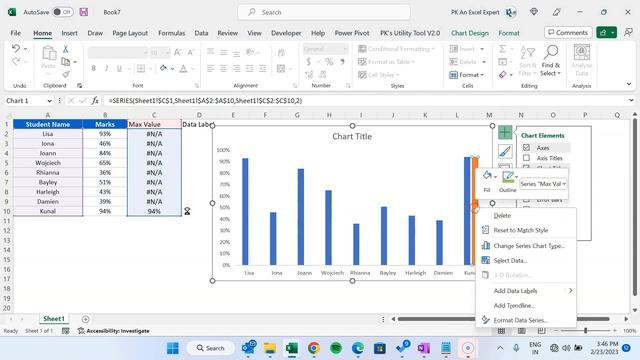Select the Max Value header cell
640x360 pixels.
(154, 124)
